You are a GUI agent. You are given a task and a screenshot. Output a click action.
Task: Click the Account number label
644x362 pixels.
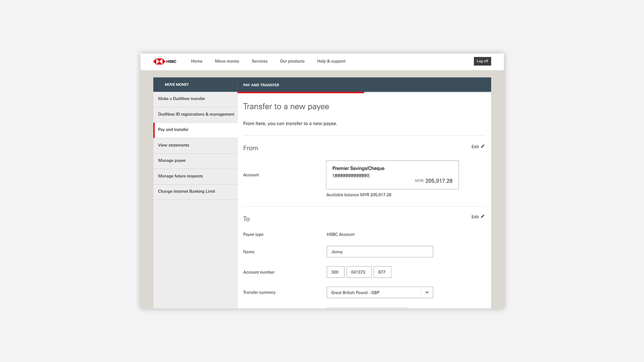(259, 272)
